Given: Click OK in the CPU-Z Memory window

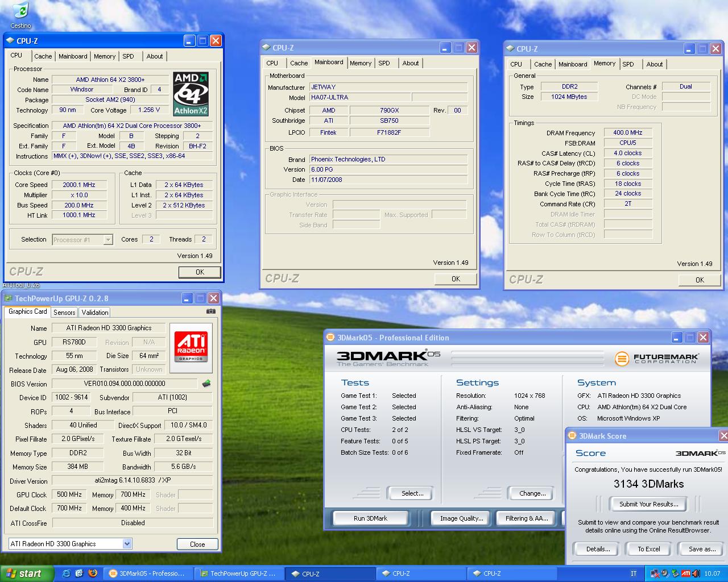Looking at the screenshot, I should point(700,280).
